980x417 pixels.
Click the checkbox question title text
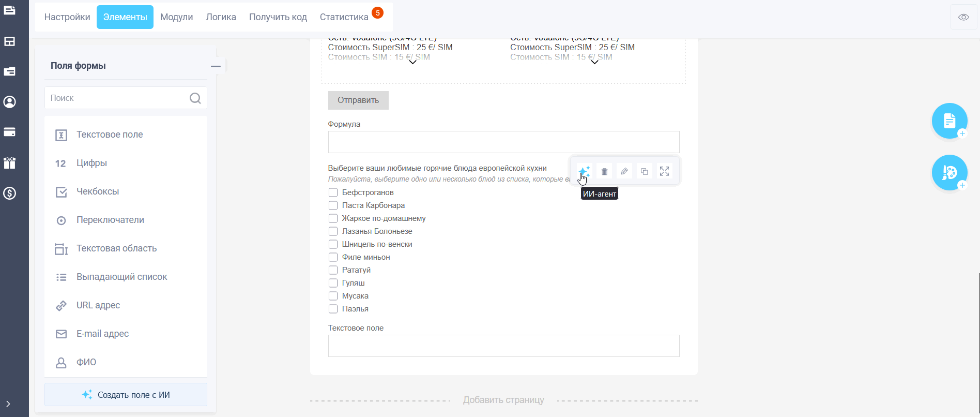point(437,168)
